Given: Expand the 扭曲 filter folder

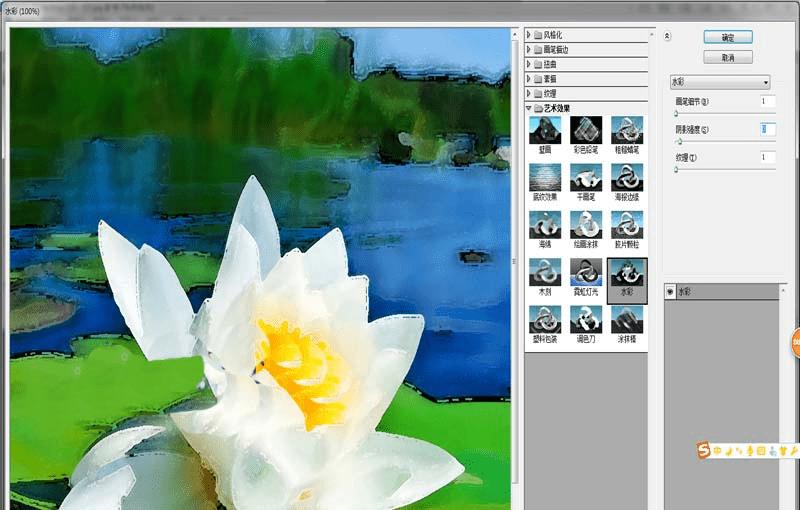Looking at the screenshot, I should click(x=529, y=64).
